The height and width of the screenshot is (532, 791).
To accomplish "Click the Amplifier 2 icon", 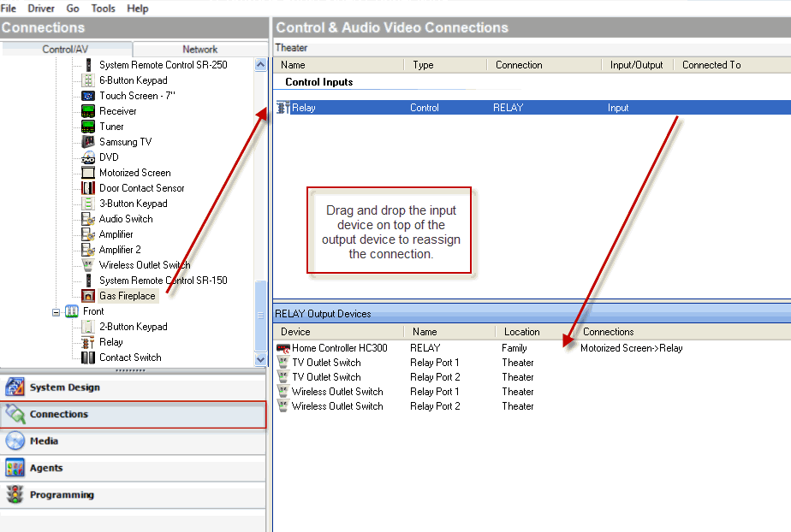I will point(88,250).
